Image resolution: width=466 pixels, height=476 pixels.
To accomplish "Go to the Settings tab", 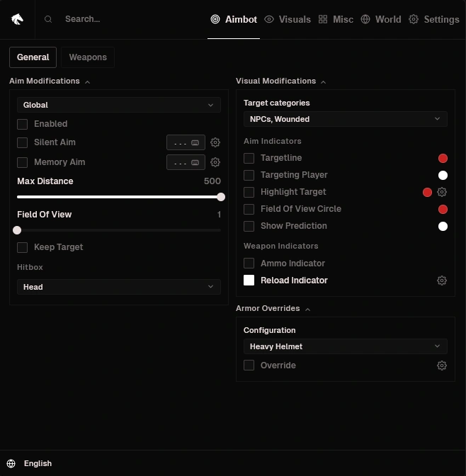I will click(x=434, y=19).
